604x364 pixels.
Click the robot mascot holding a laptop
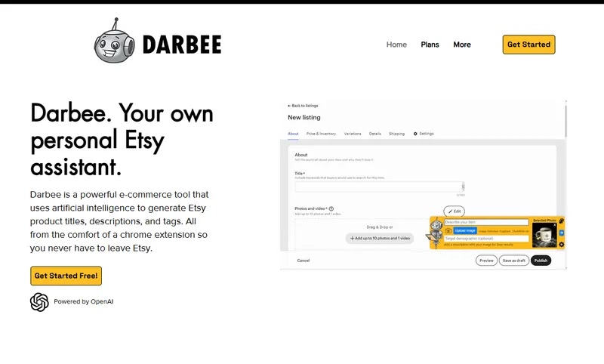(435, 233)
